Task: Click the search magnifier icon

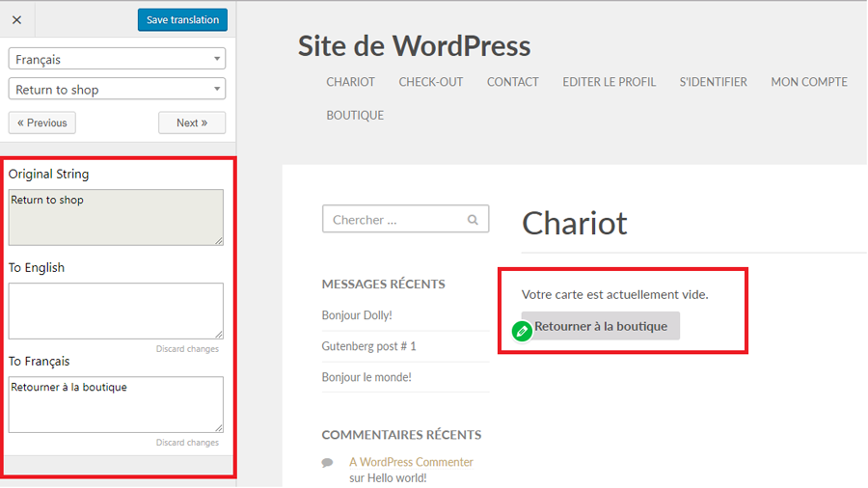Action: click(473, 220)
